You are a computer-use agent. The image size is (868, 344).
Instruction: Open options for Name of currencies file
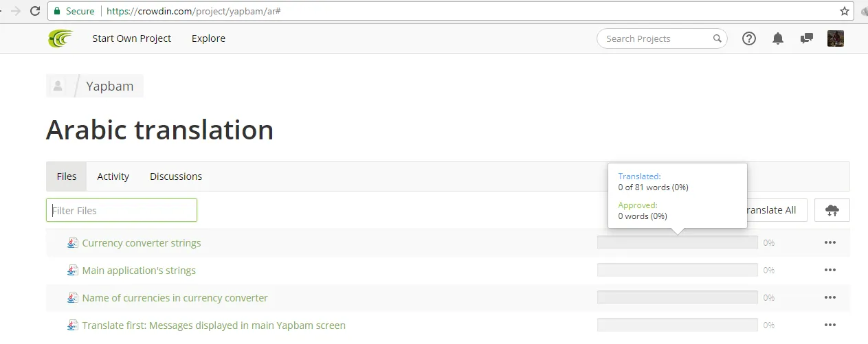coord(830,297)
